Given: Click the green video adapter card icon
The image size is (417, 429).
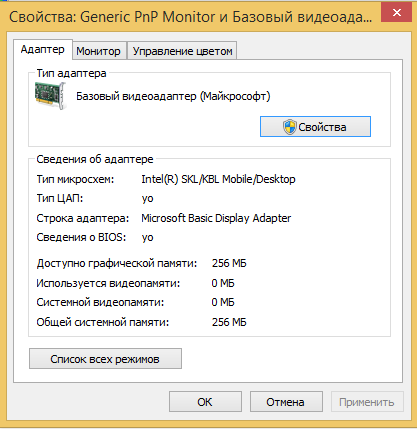Looking at the screenshot, I should click(51, 96).
